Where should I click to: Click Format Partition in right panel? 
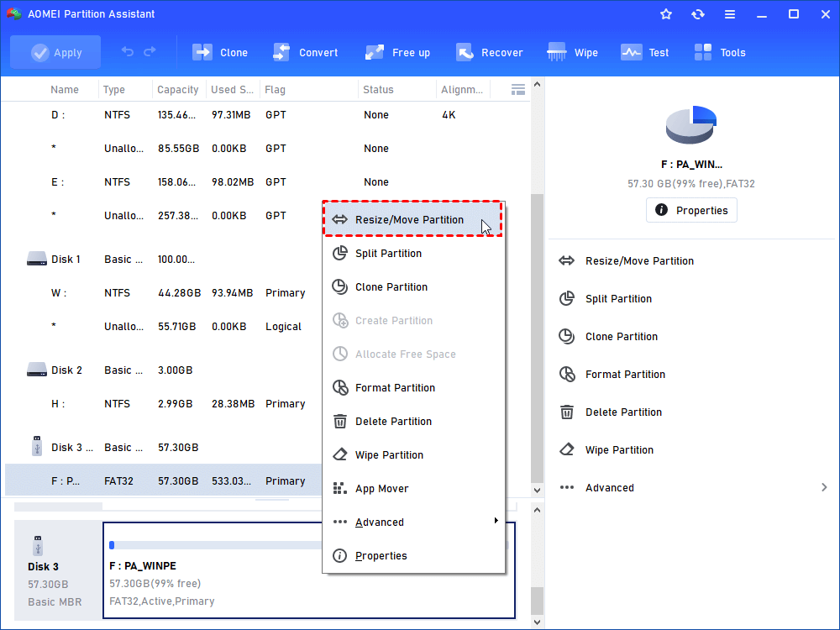click(612, 374)
